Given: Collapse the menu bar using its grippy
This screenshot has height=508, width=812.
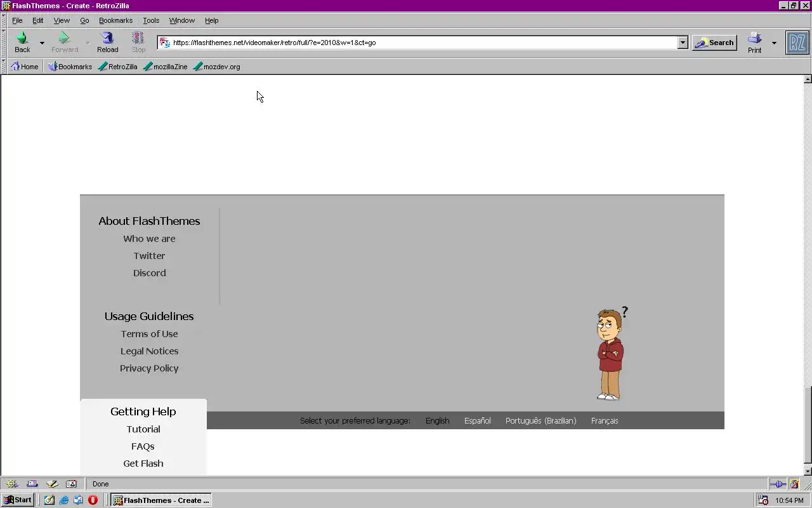Looking at the screenshot, I should pos(3,20).
